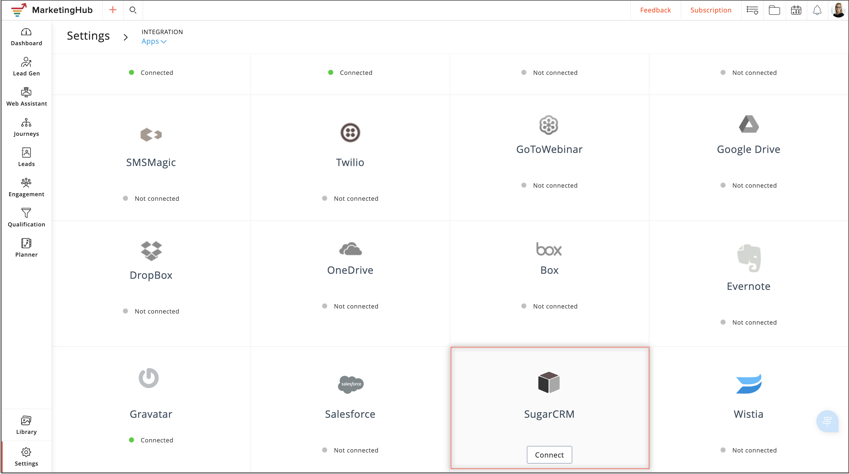Screen dimensions: 849x474
Task: Click GoToWebinar's Not connected status
Action: [550, 185]
